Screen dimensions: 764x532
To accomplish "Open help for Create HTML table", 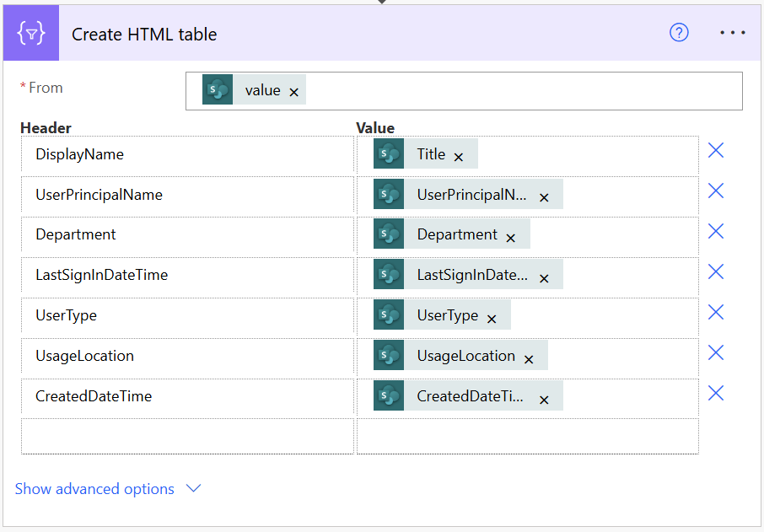I will [x=679, y=33].
